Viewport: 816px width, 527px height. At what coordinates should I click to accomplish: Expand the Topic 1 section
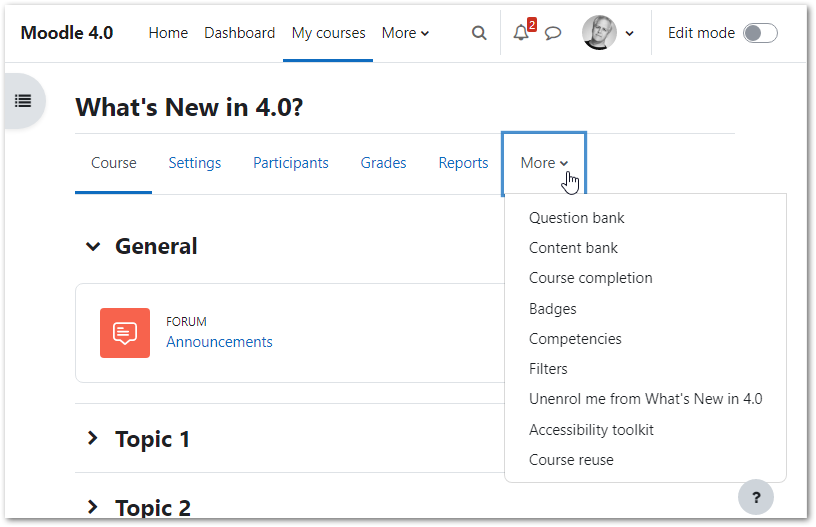click(x=93, y=439)
